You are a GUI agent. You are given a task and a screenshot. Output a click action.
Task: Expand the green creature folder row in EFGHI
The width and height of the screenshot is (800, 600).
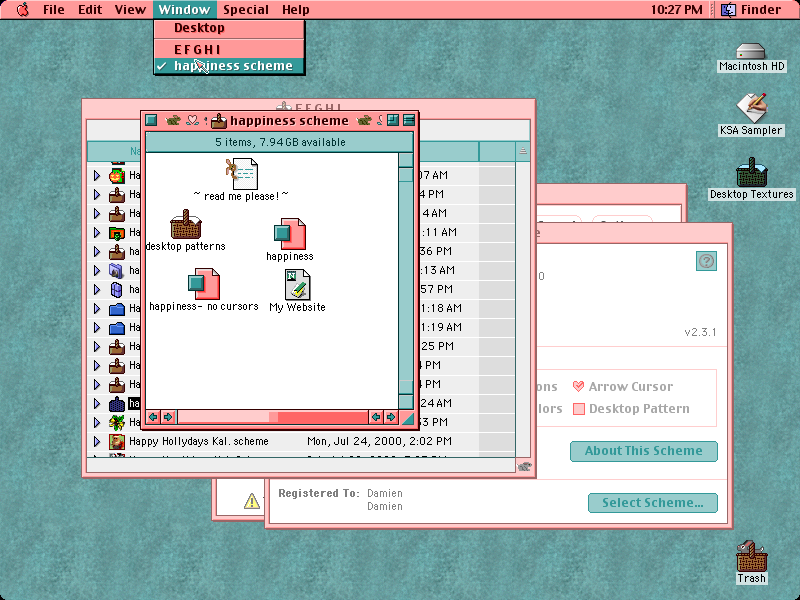(x=97, y=233)
